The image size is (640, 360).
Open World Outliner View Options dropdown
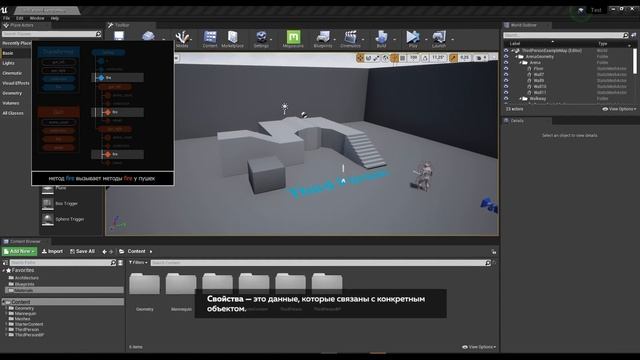click(x=619, y=109)
